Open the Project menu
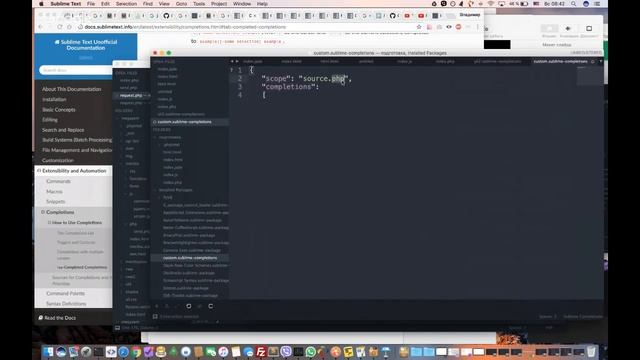 (219, 4)
